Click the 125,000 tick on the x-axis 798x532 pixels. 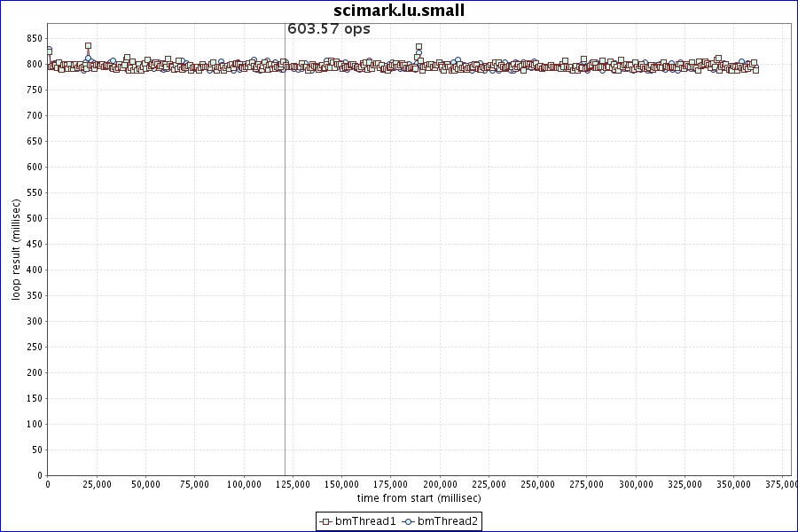click(x=293, y=484)
